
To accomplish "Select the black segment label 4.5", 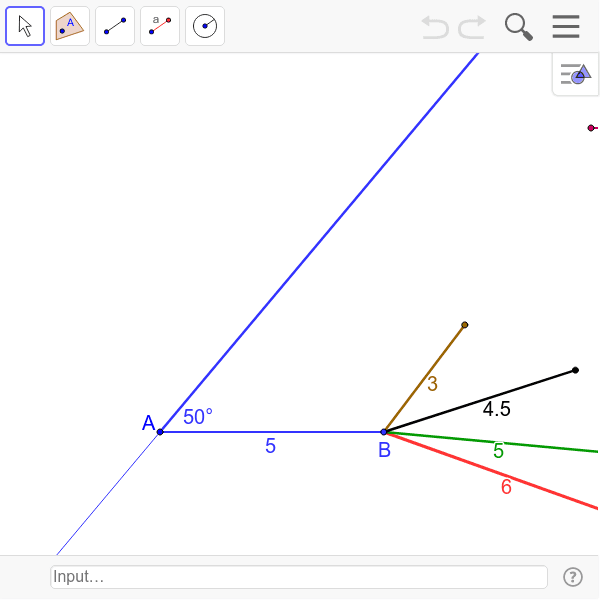I will click(496, 409).
